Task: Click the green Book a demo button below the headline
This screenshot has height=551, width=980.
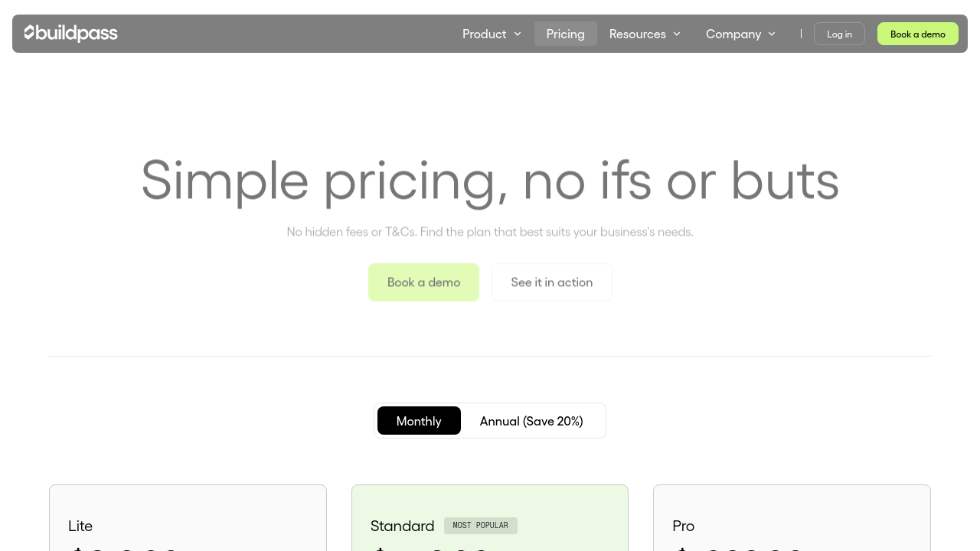Action: click(423, 282)
